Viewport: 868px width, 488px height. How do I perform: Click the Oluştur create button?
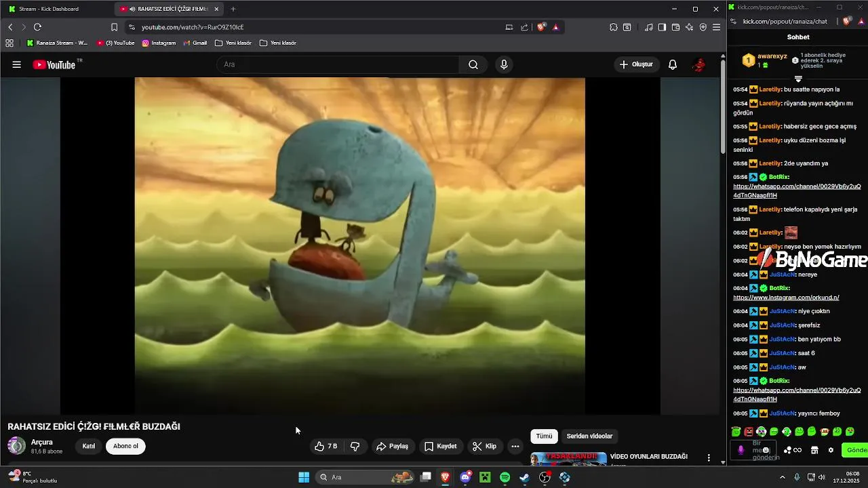pyautogui.click(x=636, y=64)
